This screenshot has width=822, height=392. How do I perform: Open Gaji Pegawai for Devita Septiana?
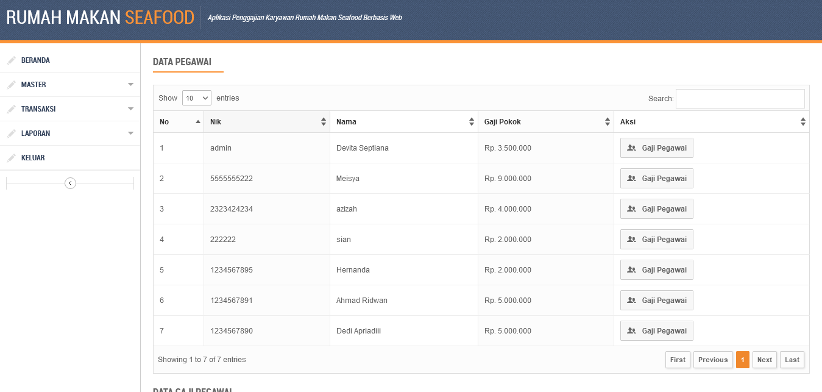tap(657, 148)
